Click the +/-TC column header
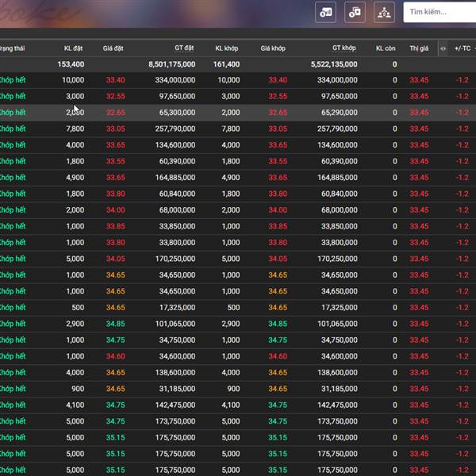476x476 pixels. coord(463,48)
